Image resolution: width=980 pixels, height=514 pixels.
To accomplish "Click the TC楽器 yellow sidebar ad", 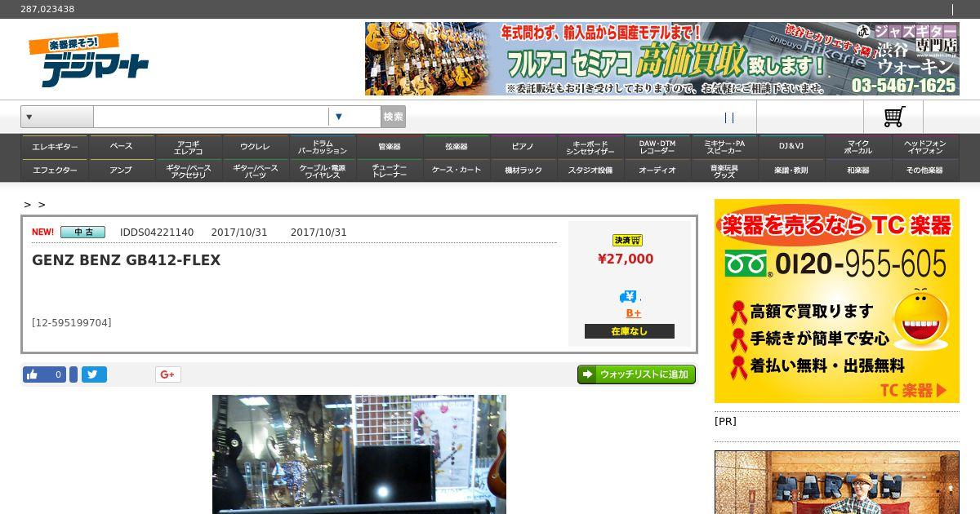I will [x=837, y=301].
